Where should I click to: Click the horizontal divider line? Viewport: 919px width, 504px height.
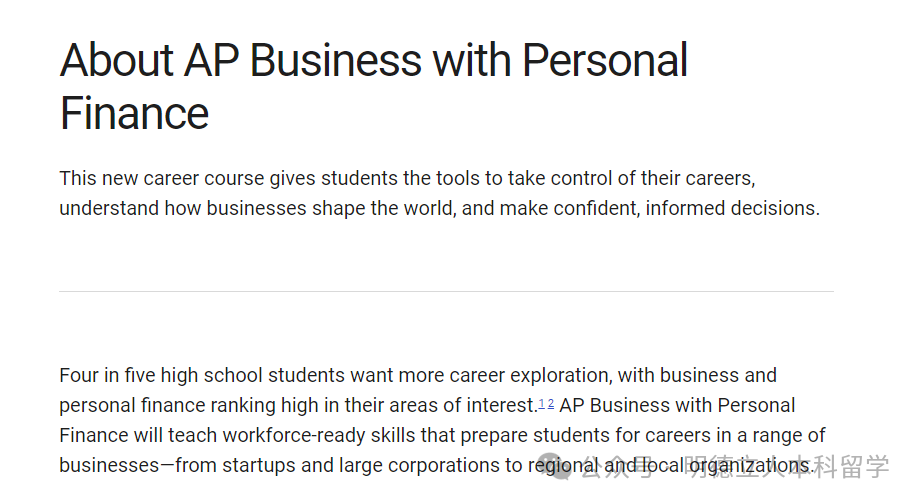point(446,291)
